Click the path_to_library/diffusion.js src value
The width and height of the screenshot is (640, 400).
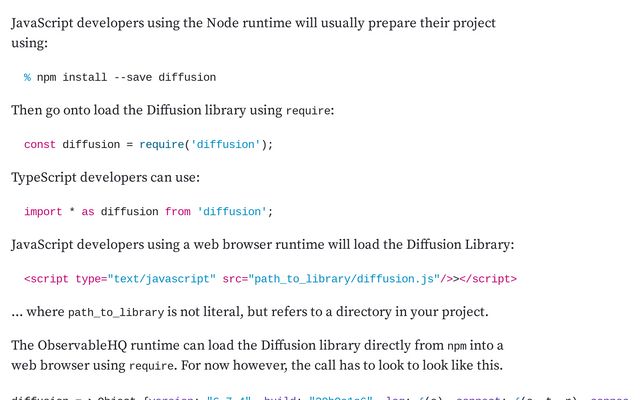point(344,279)
